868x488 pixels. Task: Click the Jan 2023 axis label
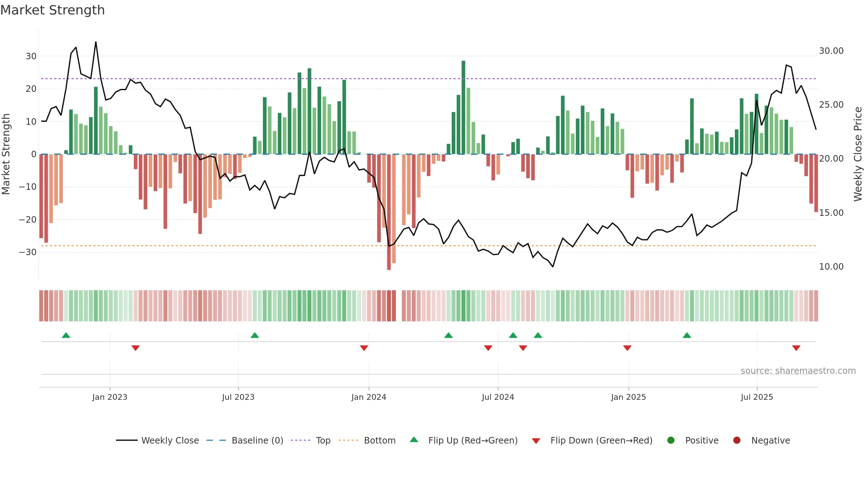[x=110, y=397]
